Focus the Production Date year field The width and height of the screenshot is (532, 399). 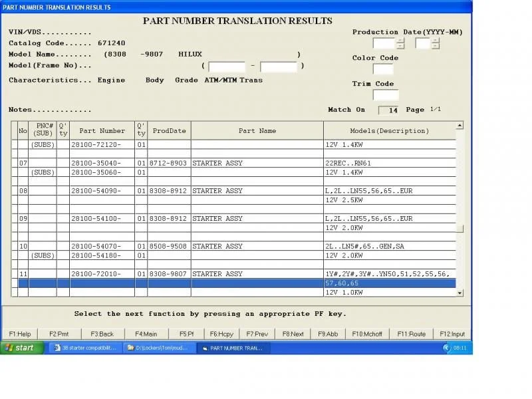[x=384, y=43]
